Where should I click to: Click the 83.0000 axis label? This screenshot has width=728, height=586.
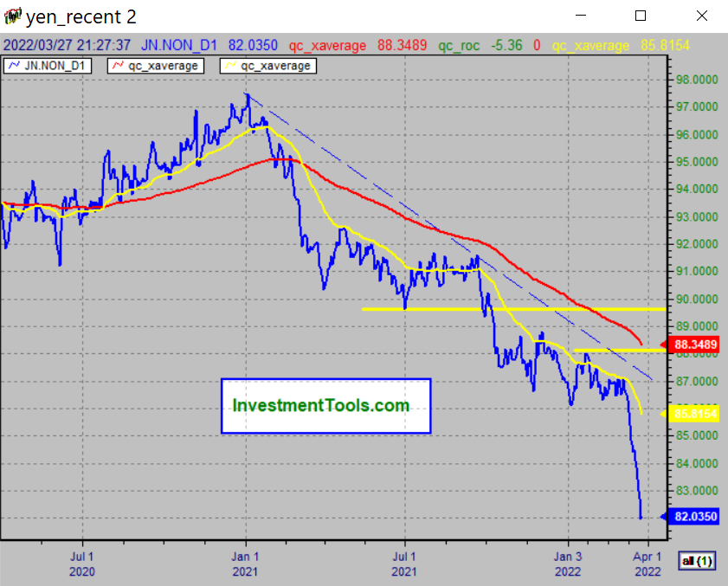(x=697, y=491)
